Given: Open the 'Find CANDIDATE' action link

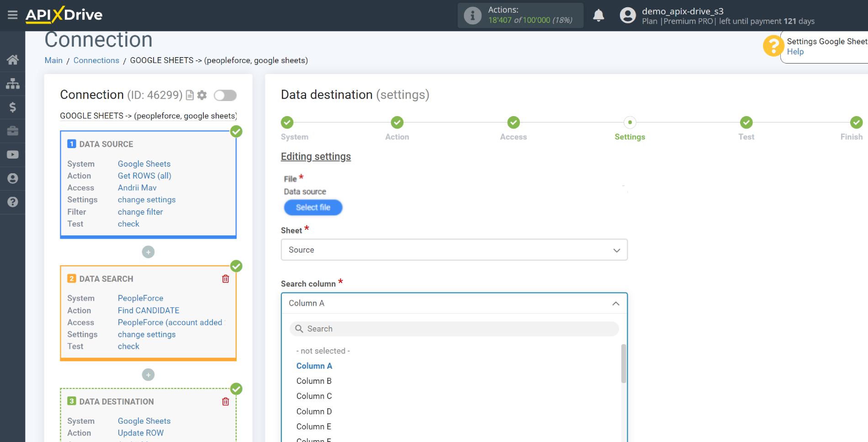Looking at the screenshot, I should tap(148, 310).
